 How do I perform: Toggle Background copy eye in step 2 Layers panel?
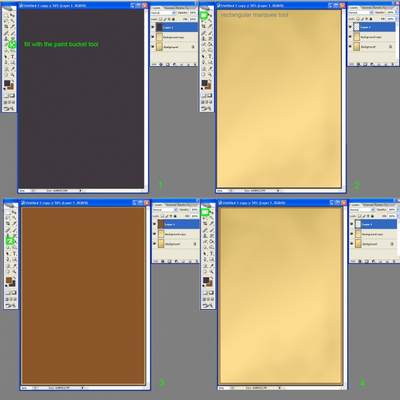pyautogui.click(x=351, y=37)
